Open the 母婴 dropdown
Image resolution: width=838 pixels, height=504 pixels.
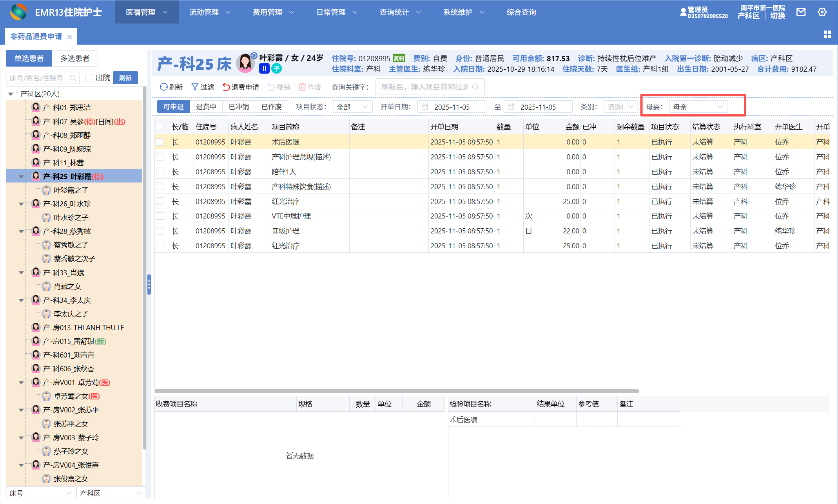[x=698, y=107]
